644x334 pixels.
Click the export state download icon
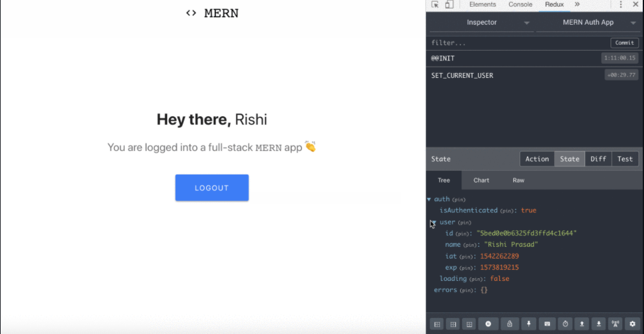coord(599,323)
